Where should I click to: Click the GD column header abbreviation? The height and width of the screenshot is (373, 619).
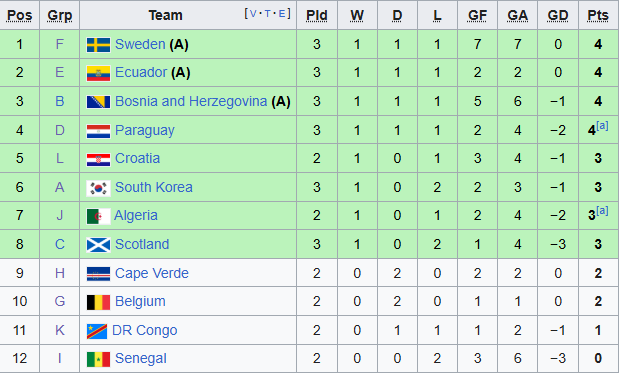point(557,15)
